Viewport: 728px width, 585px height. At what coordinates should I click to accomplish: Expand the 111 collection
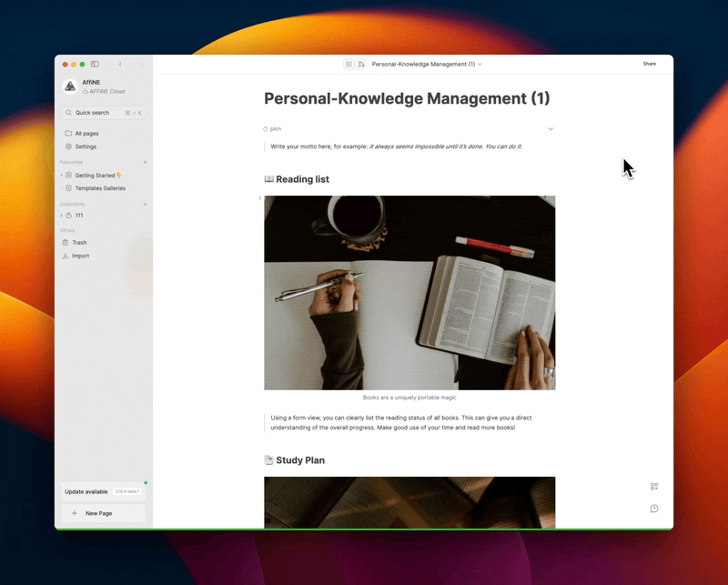click(x=61, y=215)
